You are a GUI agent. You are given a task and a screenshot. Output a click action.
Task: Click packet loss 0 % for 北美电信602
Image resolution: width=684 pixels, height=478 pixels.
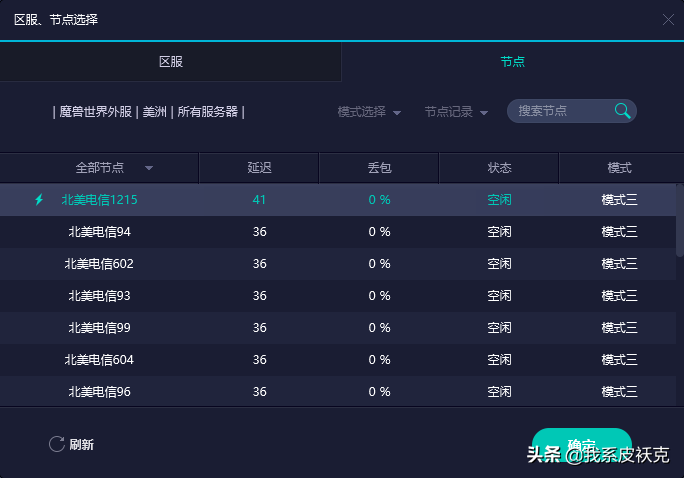(x=379, y=264)
